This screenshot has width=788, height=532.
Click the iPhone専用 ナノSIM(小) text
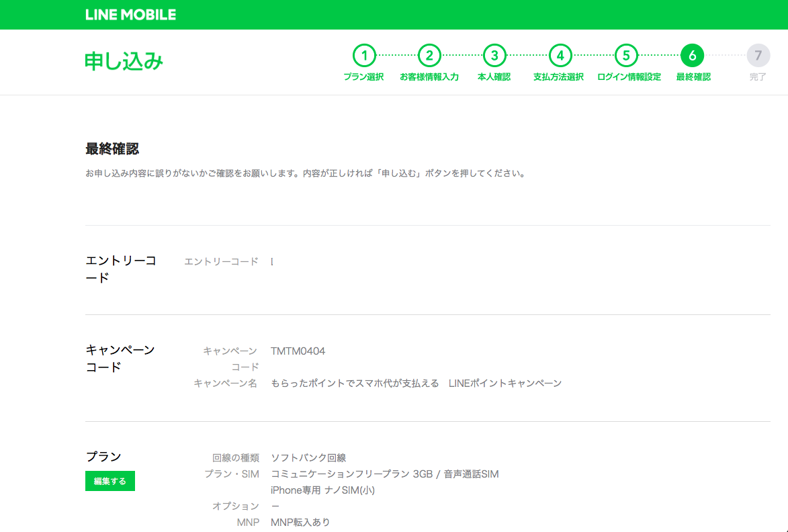point(322,490)
